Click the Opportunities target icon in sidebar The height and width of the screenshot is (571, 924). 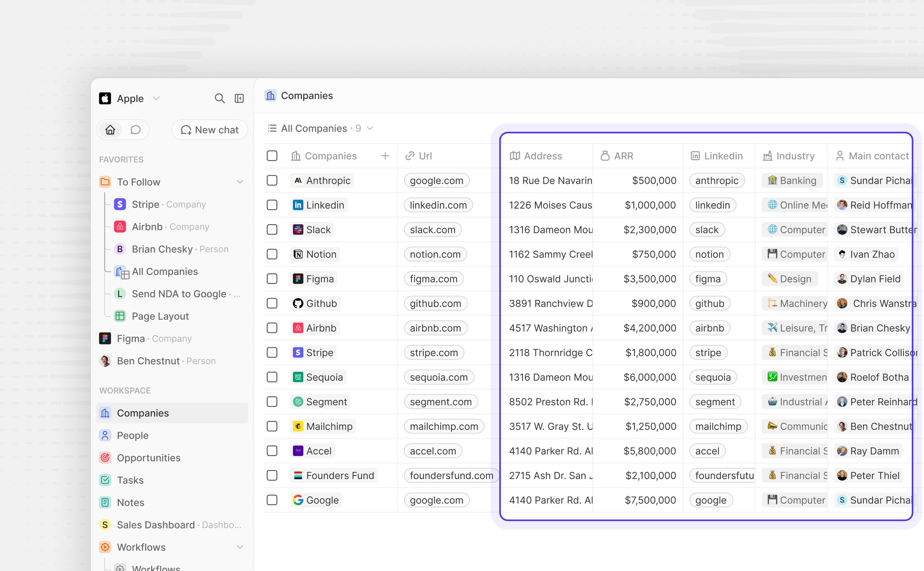tap(105, 458)
